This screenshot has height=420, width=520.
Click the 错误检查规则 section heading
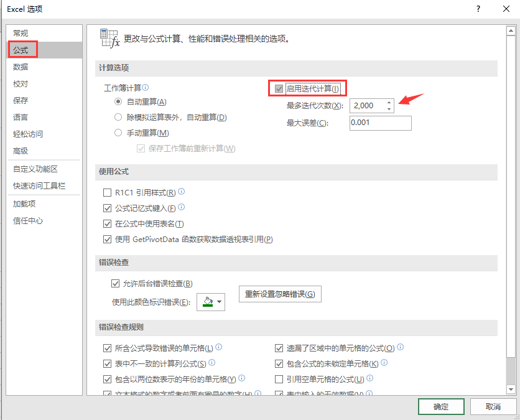[121, 327]
